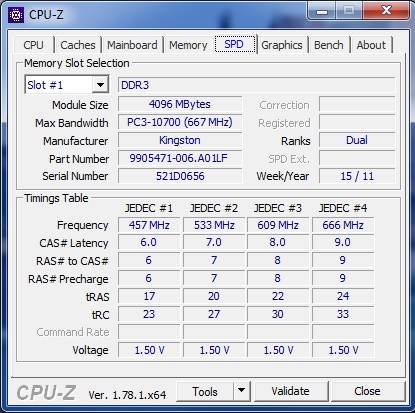The image size is (415, 413).
Task: Click the 666 MHz frequency cell
Action: pyautogui.click(x=343, y=225)
